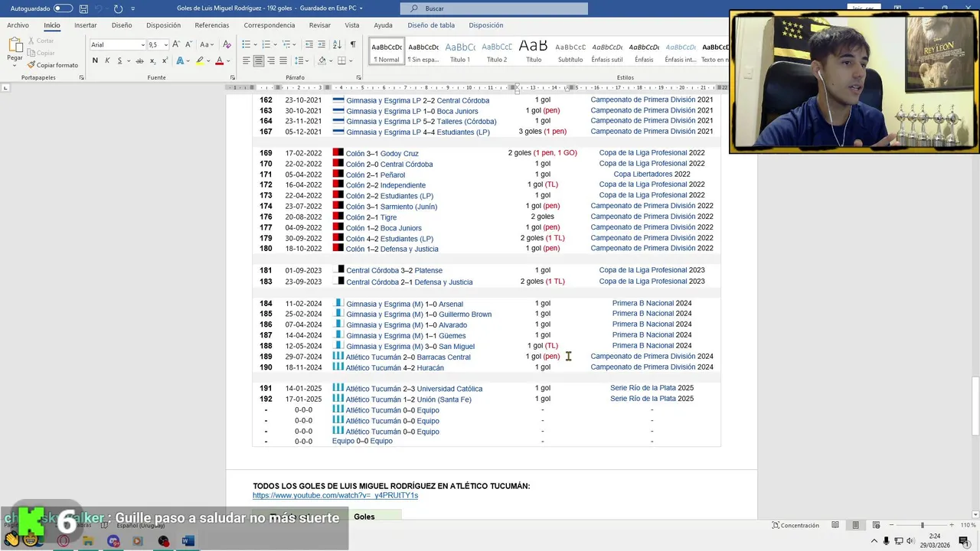Click the Concentración focus mode button
This screenshot has height=551, width=980.
tap(796, 526)
